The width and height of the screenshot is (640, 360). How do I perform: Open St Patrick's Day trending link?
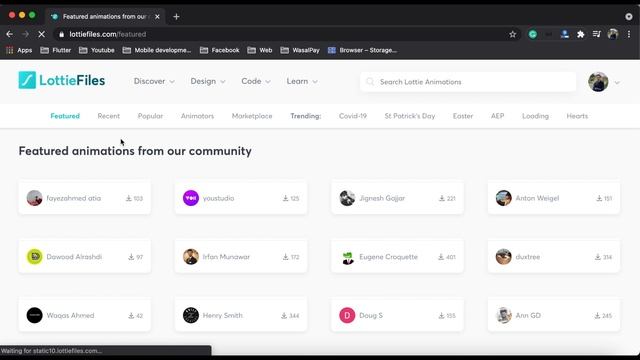tap(410, 116)
